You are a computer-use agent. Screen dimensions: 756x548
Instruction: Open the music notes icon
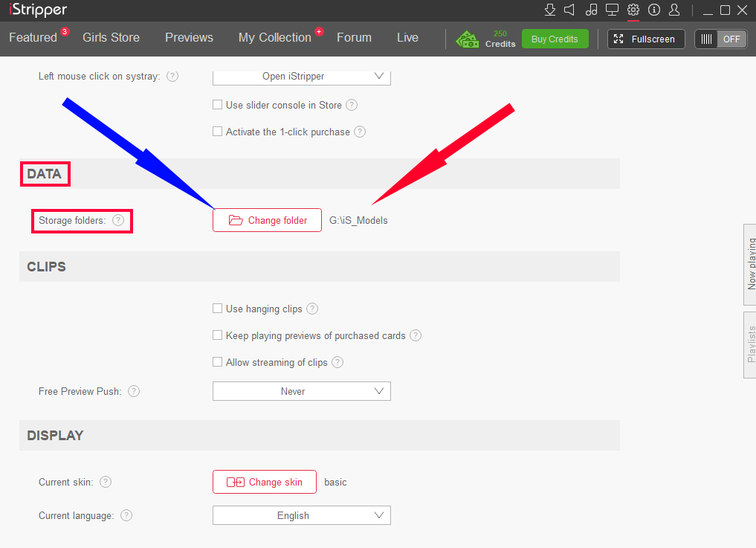pos(592,10)
